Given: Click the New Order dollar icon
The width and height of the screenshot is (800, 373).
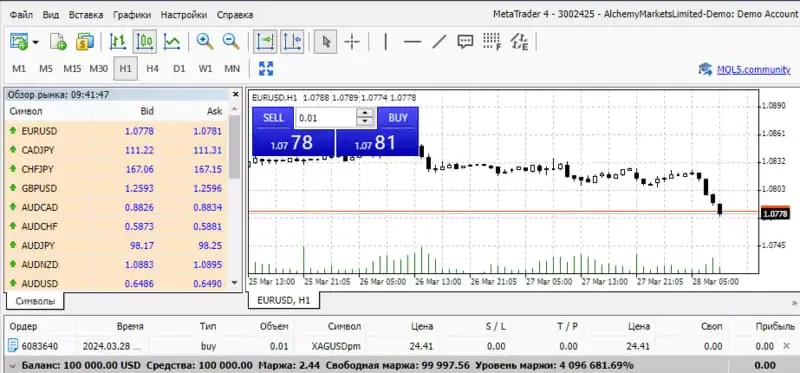Looking at the screenshot, I should [x=85, y=42].
